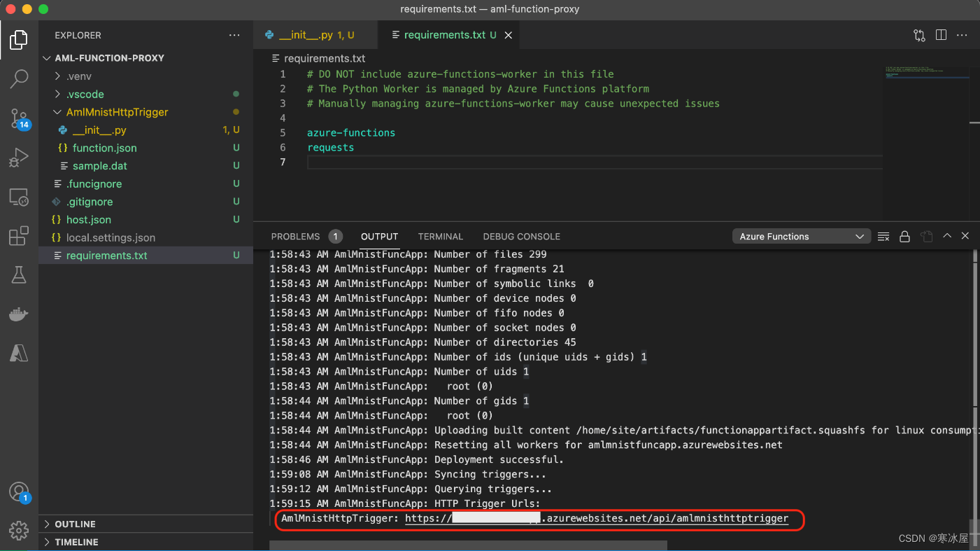Open output log in editor
Viewport: 980px width, 551px height.
[x=926, y=237]
